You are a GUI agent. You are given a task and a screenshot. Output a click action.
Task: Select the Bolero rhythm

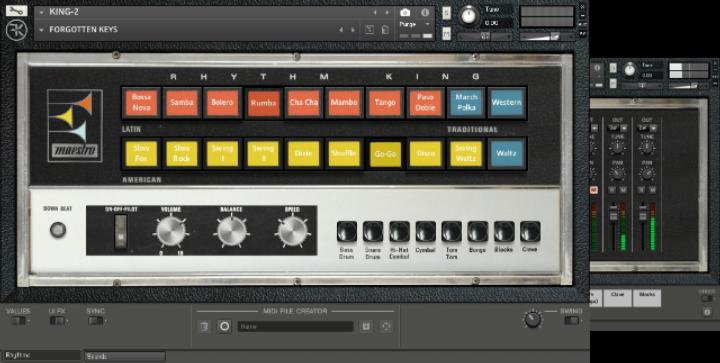223,102
